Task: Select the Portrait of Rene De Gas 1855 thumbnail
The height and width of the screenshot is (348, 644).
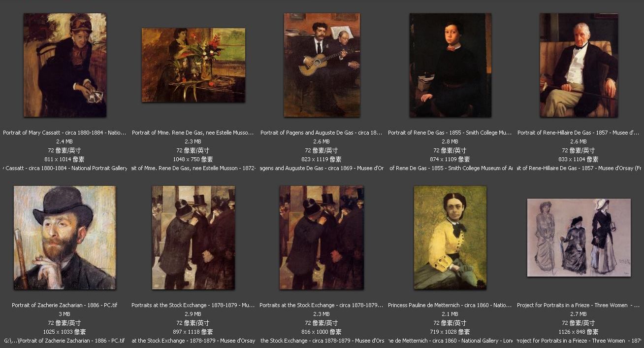Action: tap(450, 65)
